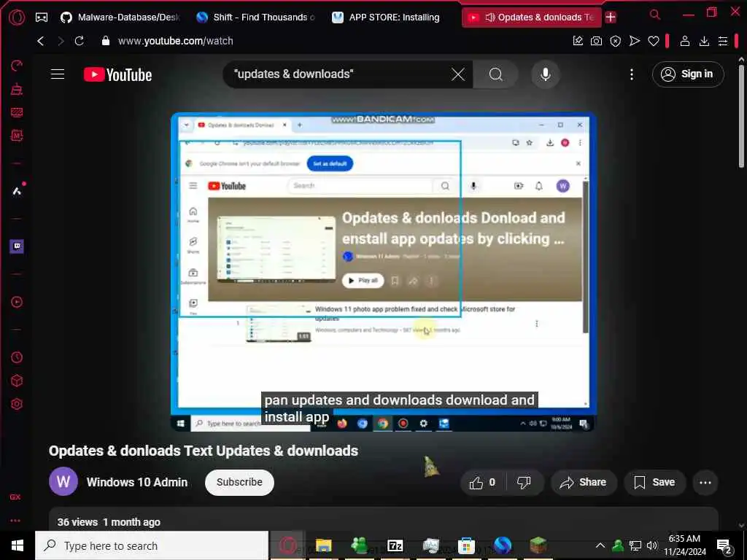
Task: Open Microsoft Store from taskbar
Action: pyautogui.click(x=466, y=545)
